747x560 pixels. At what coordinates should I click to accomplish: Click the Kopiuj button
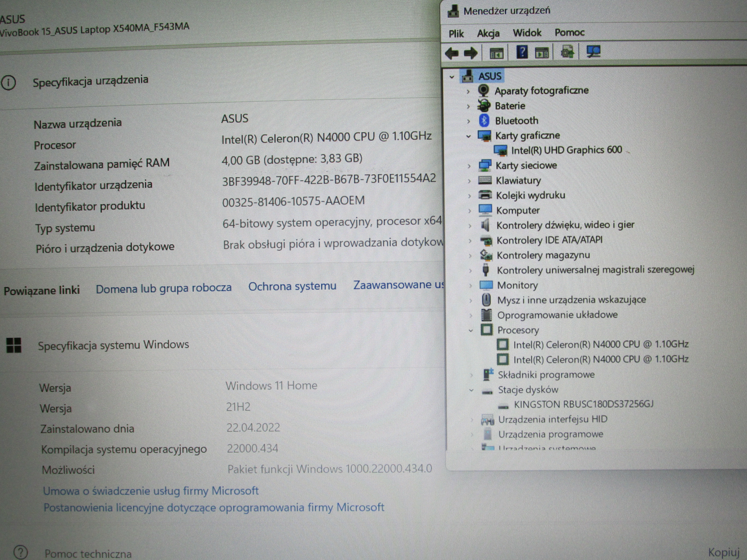[x=724, y=553]
